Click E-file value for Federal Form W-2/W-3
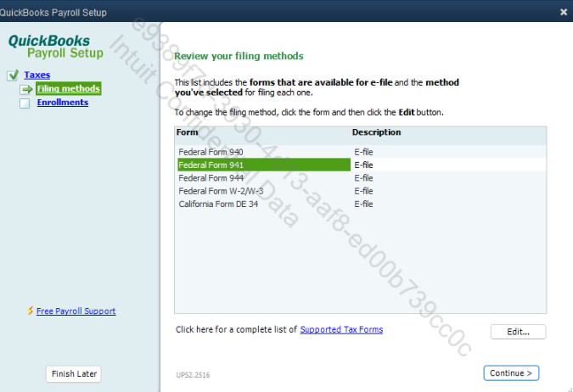Screen dimensions: 573x392 click(363, 191)
